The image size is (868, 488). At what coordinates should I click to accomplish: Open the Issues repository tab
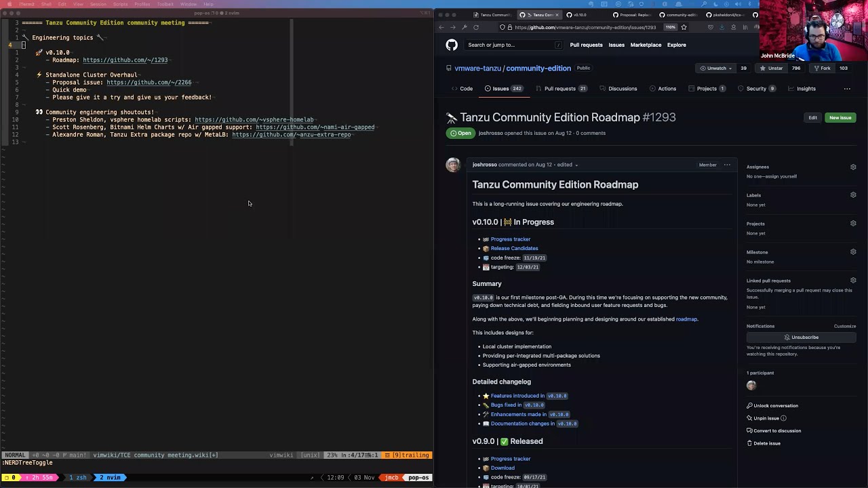click(x=503, y=89)
